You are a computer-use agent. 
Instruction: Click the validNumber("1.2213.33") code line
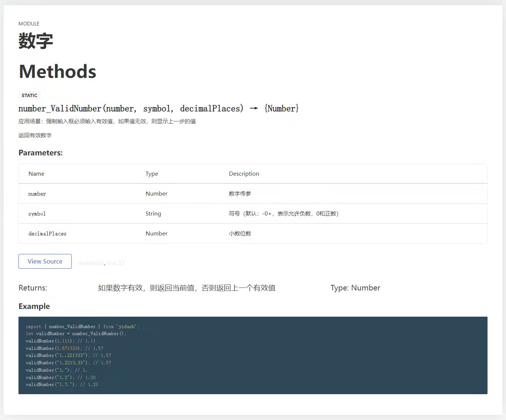pos(68,363)
